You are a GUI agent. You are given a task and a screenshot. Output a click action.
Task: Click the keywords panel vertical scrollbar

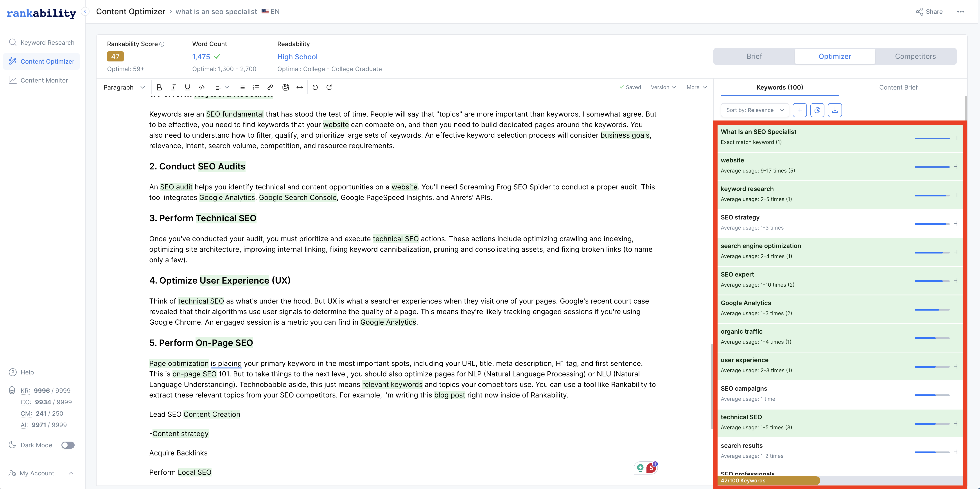click(x=966, y=108)
